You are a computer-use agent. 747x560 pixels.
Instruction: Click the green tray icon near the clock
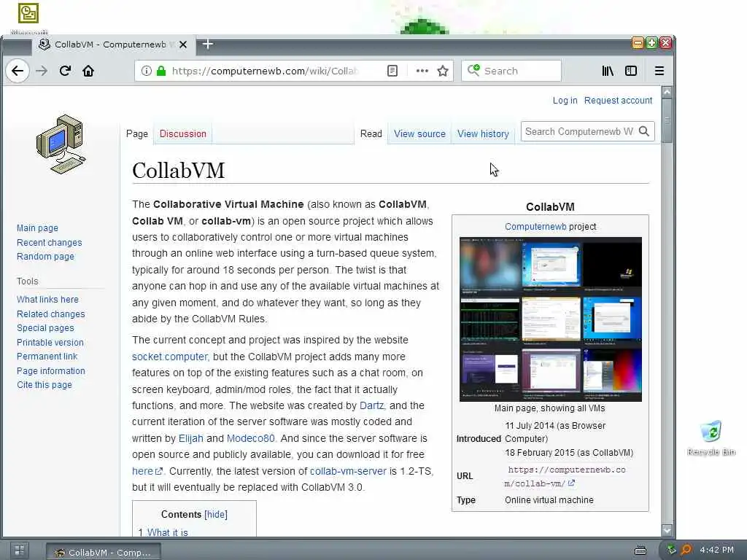click(671, 550)
